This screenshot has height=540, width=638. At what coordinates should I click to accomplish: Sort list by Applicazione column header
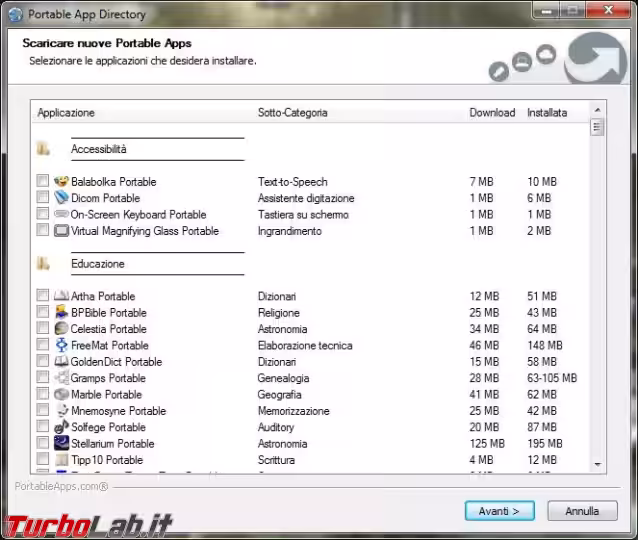pos(66,113)
